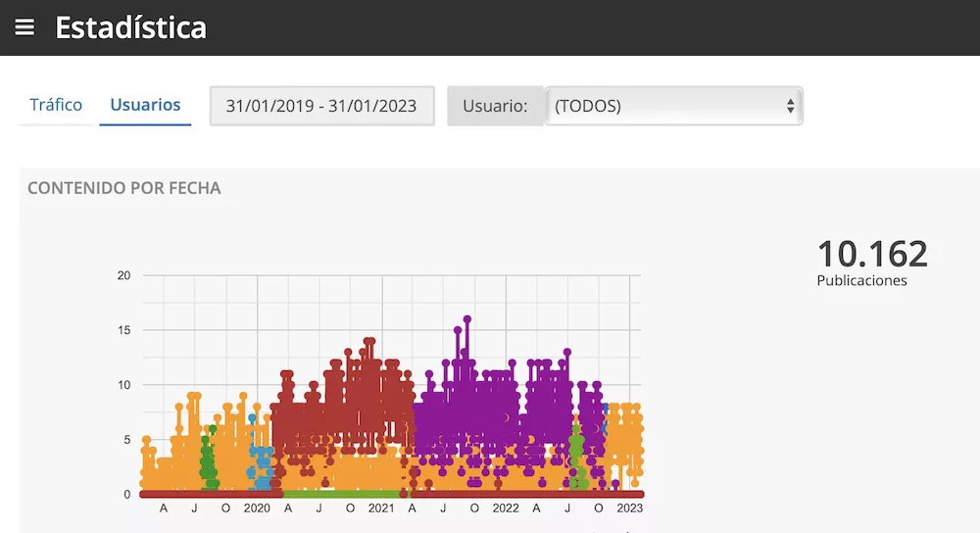The height and width of the screenshot is (533, 980).
Task: Click the 2021 label on the x-axis
Action: point(381,509)
